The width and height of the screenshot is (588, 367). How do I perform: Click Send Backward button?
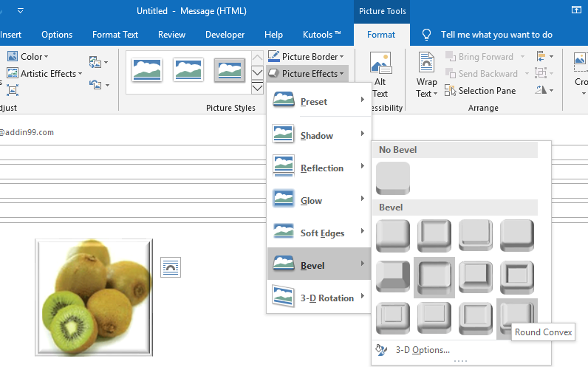click(482, 74)
